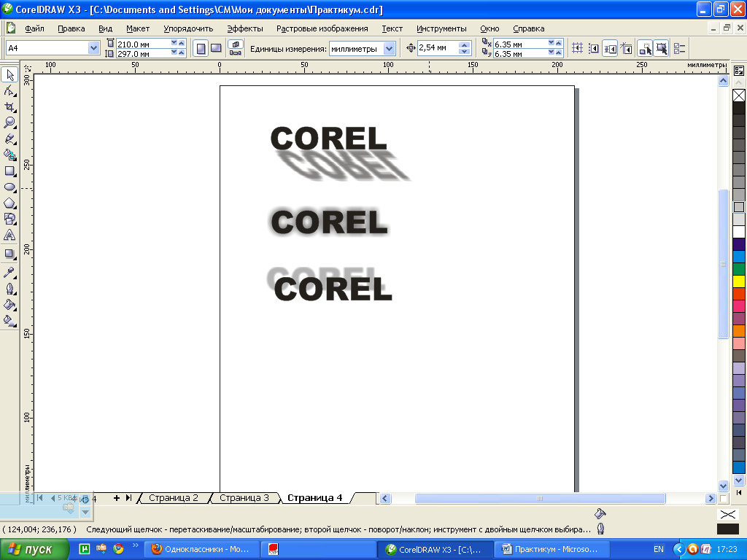This screenshot has width=747, height=560.
Task: Select the Interactive Fill tool
Action: pos(9,321)
